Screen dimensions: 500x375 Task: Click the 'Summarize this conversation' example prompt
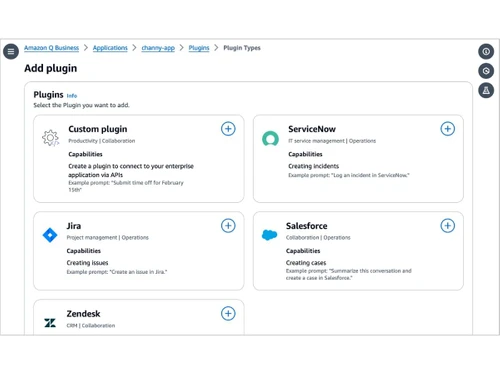(x=349, y=274)
